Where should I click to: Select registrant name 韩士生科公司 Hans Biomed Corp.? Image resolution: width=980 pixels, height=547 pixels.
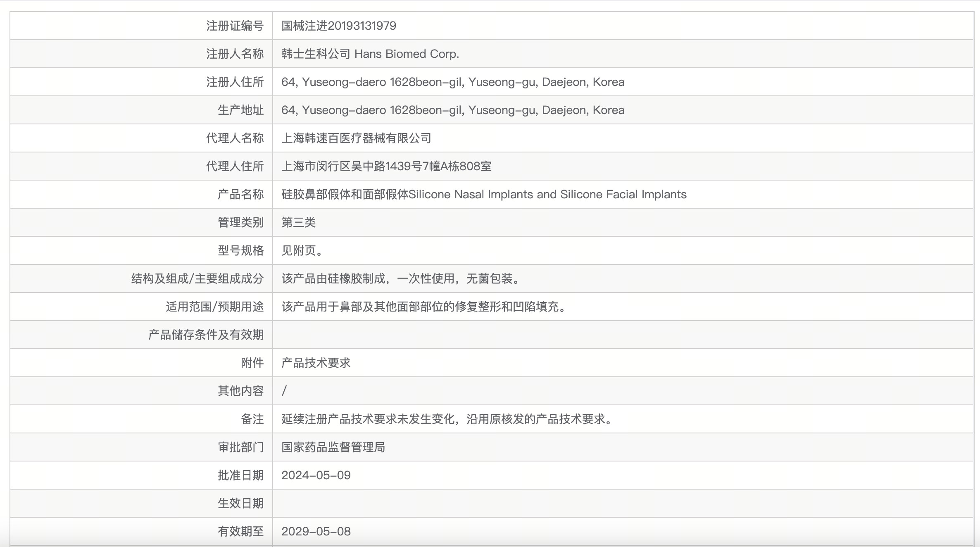click(370, 54)
